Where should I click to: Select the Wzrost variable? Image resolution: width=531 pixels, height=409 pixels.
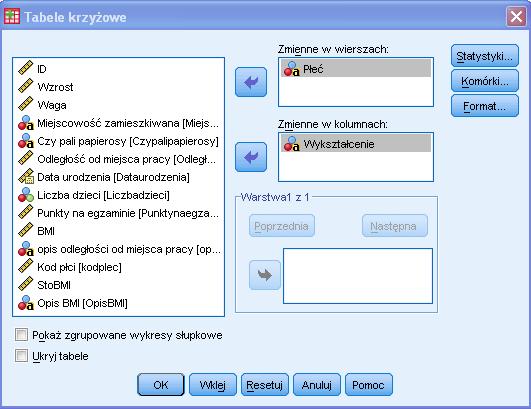pos(119,87)
